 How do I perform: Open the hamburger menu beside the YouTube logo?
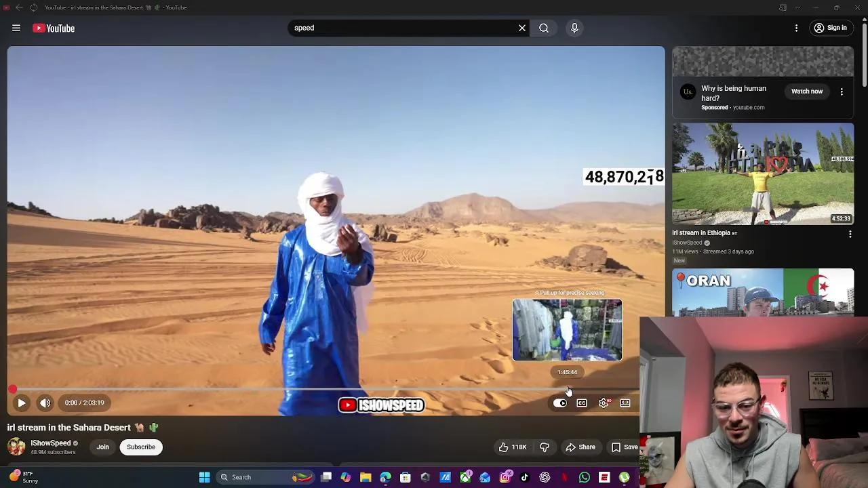16,28
